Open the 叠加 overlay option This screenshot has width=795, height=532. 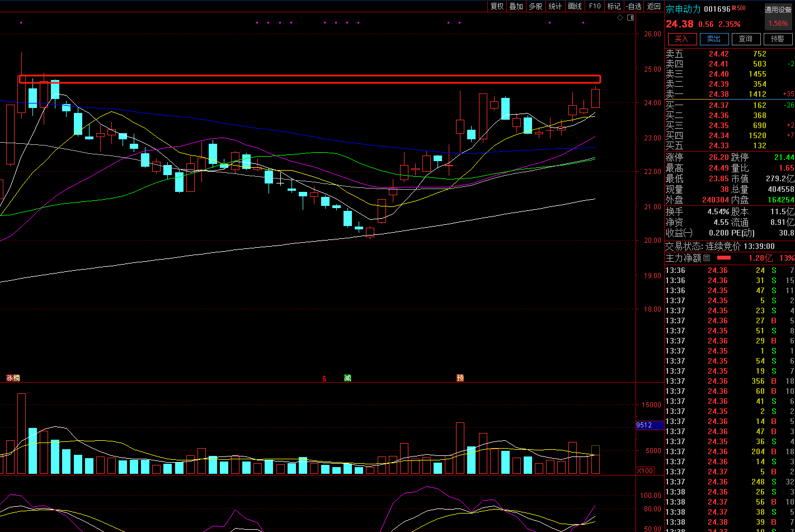516,6
